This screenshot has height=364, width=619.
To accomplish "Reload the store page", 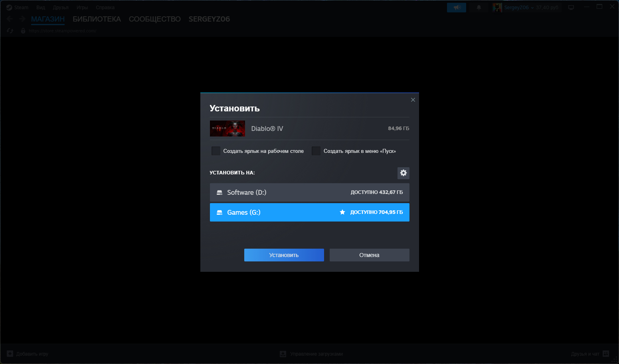I will 10,31.
